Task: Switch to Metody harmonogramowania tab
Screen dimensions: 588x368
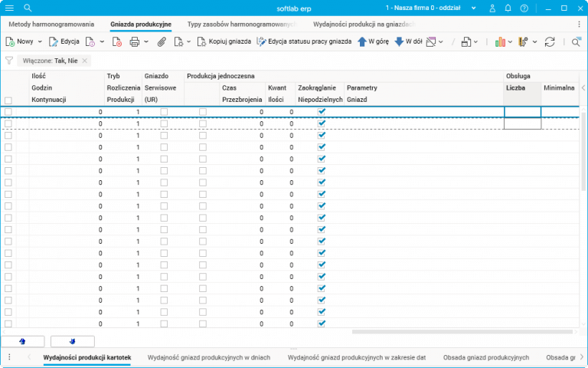Action: (51, 25)
